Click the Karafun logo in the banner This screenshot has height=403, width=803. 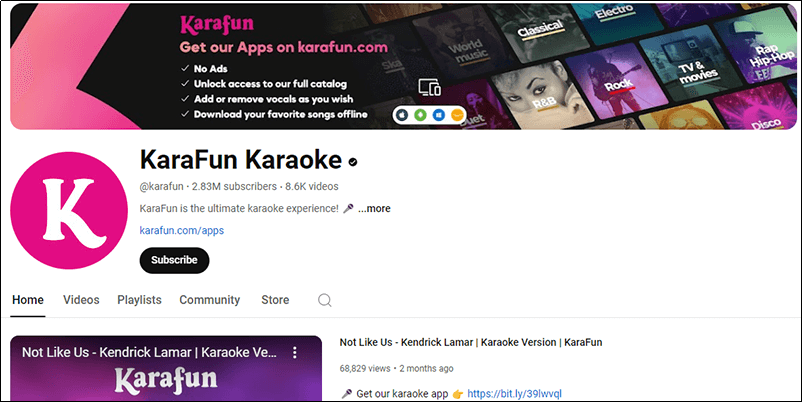point(217,25)
